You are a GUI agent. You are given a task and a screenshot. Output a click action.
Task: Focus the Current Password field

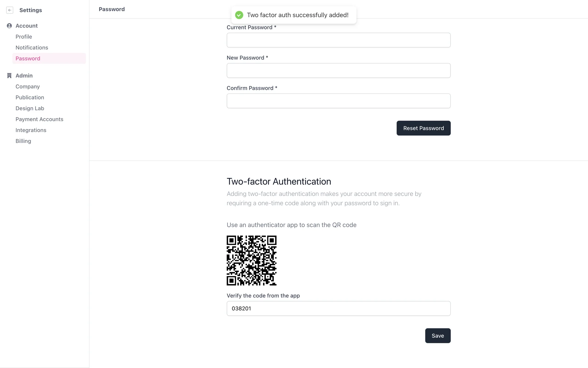tap(338, 40)
